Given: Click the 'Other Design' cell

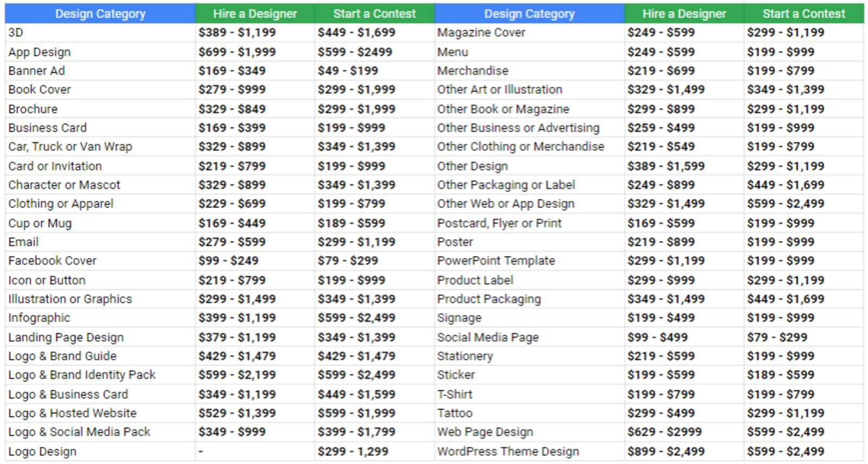Looking at the screenshot, I should [529, 166].
